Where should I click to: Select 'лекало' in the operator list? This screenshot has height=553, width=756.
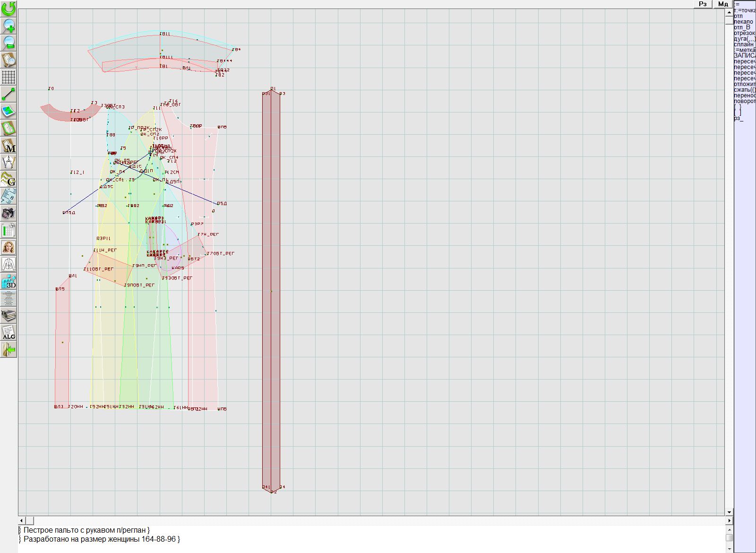(x=744, y=22)
